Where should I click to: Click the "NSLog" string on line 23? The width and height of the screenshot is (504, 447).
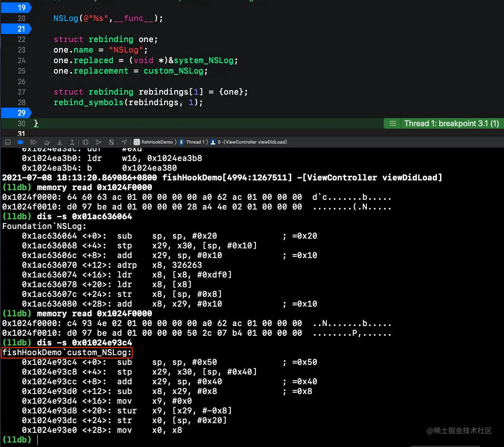coord(126,50)
